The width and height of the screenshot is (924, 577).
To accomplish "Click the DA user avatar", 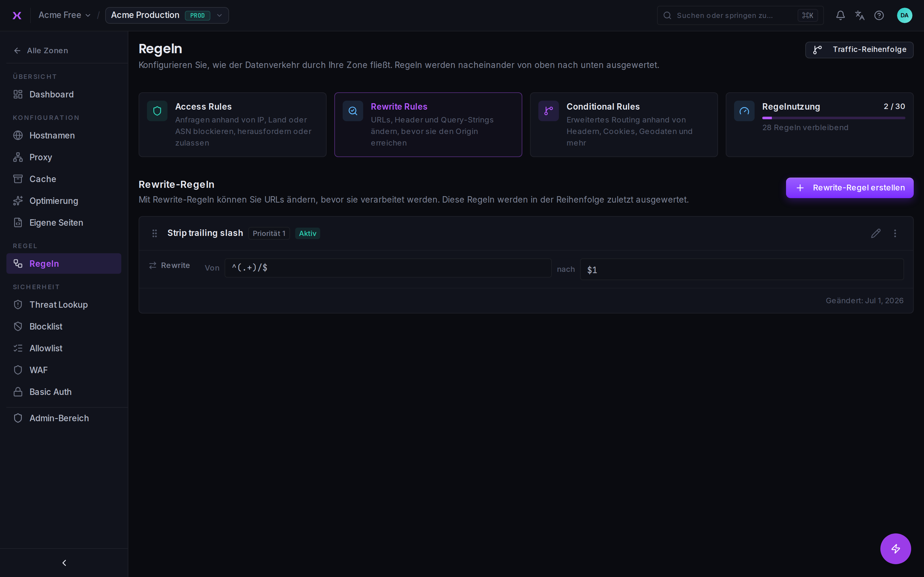I will [904, 15].
